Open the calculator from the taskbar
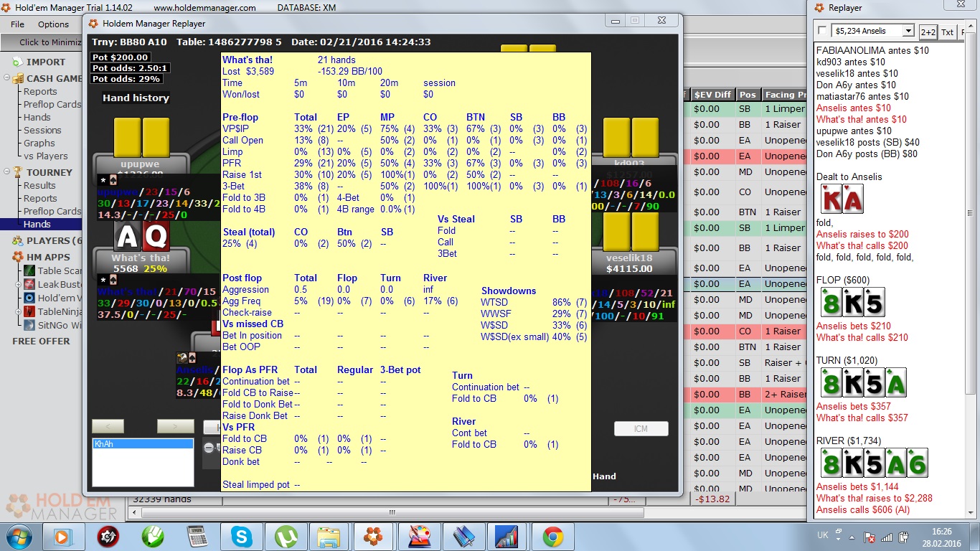The image size is (980, 551). coord(196,536)
